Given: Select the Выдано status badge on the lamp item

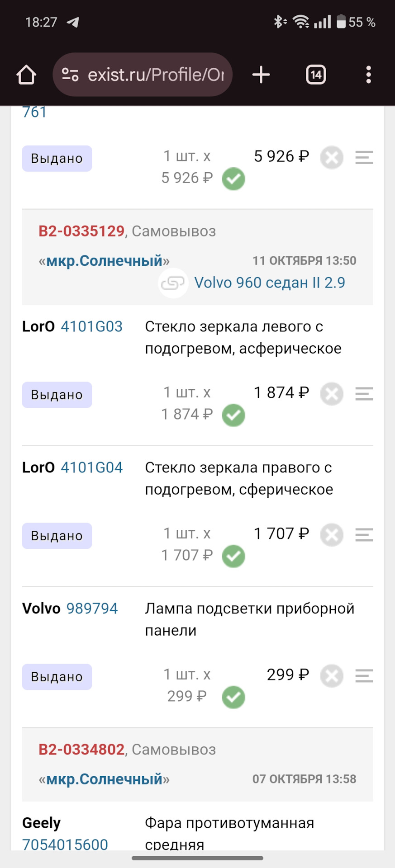Looking at the screenshot, I should pos(57,677).
